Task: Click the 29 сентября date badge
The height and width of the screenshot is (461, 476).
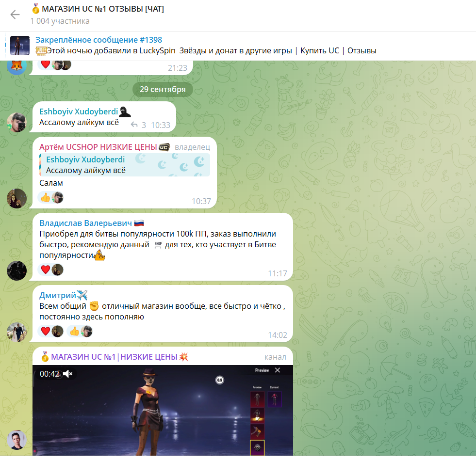Action: click(163, 90)
